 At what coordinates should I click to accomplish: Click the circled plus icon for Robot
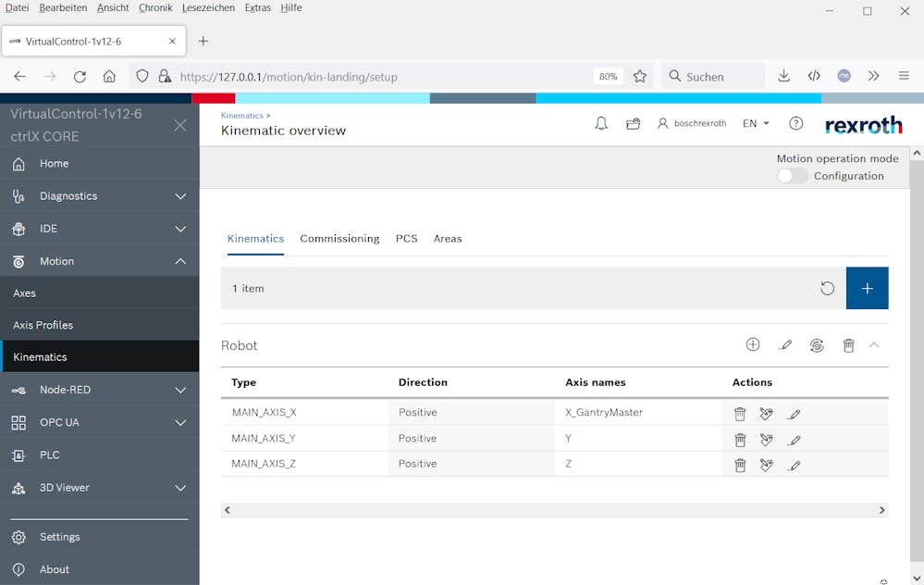(753, 345)
